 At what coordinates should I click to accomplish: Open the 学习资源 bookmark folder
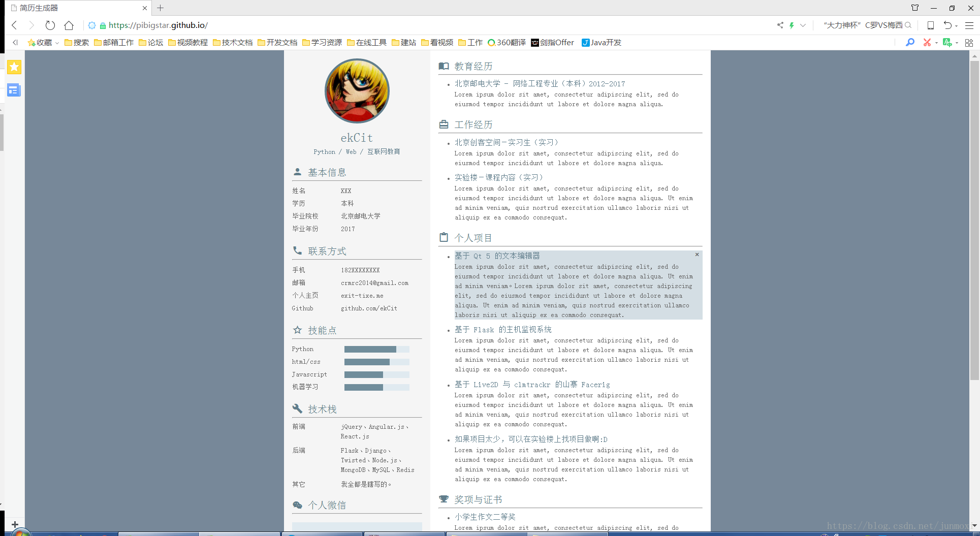(x=322, y=43)
